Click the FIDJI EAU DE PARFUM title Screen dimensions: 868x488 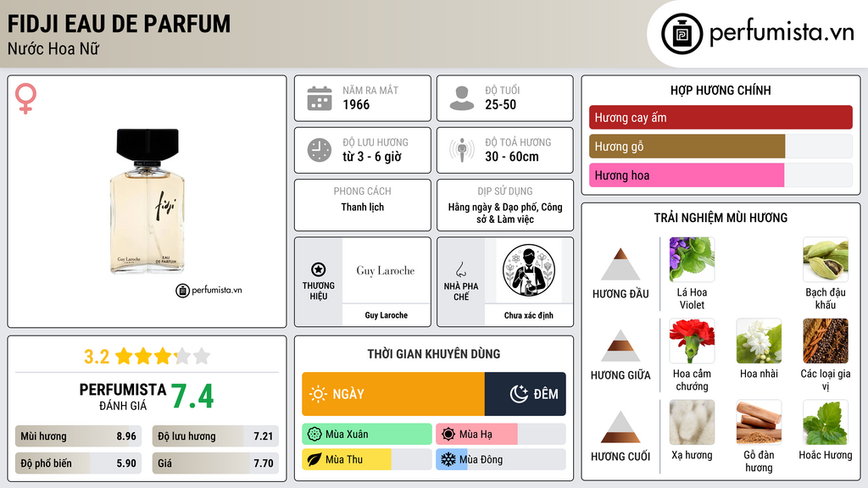coord(119,25)
